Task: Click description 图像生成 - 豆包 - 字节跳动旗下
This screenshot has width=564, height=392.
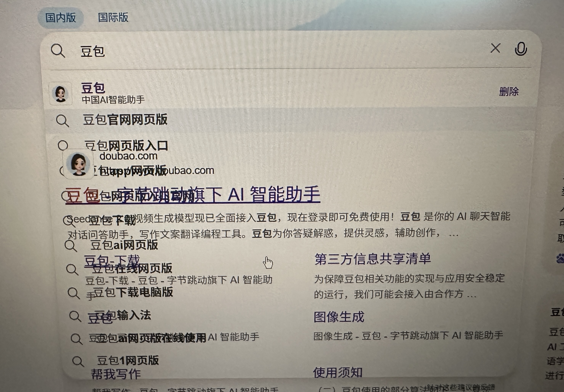Action: click(x=408, y=336)
